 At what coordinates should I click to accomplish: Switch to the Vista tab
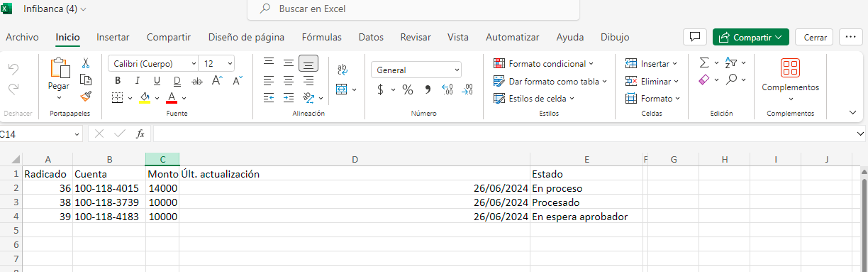[x=458, y=37]
